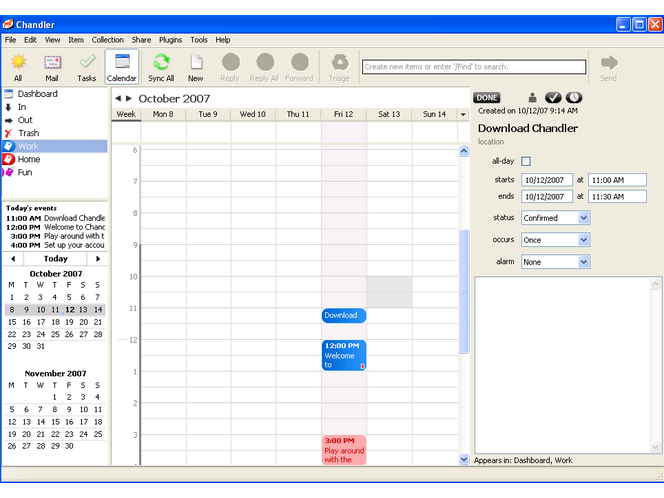Click the location field
Image resolution: width=664 pixels, height=498 pixels.
[491, 142]
